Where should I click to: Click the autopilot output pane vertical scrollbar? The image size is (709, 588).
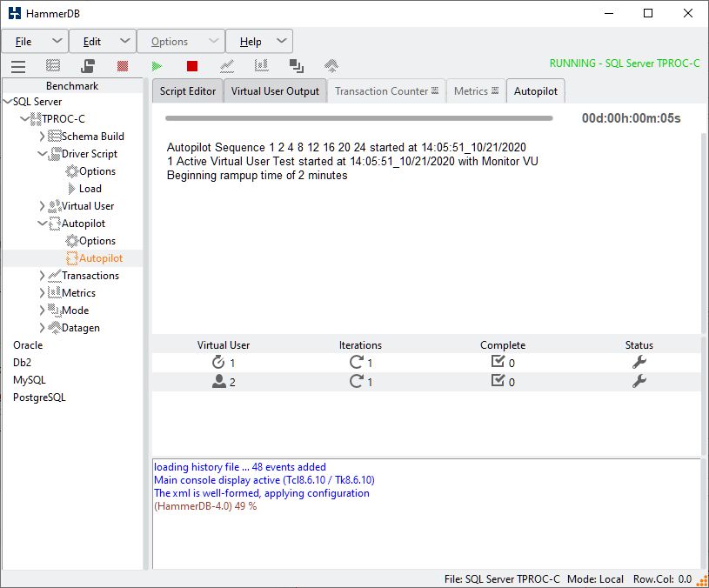[703, 233]
